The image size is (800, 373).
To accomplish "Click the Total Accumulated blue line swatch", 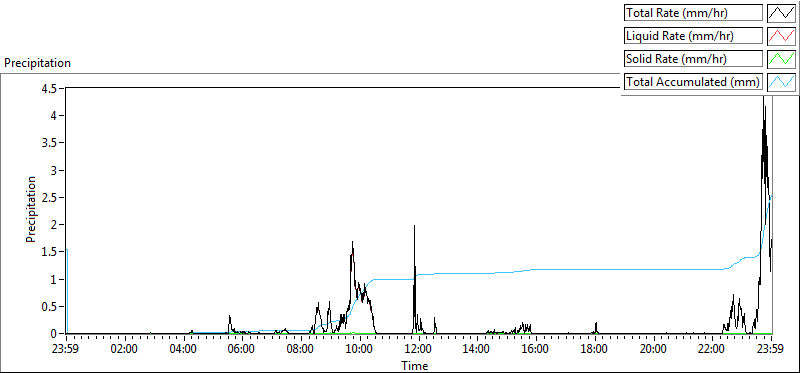I will (782, 82).
